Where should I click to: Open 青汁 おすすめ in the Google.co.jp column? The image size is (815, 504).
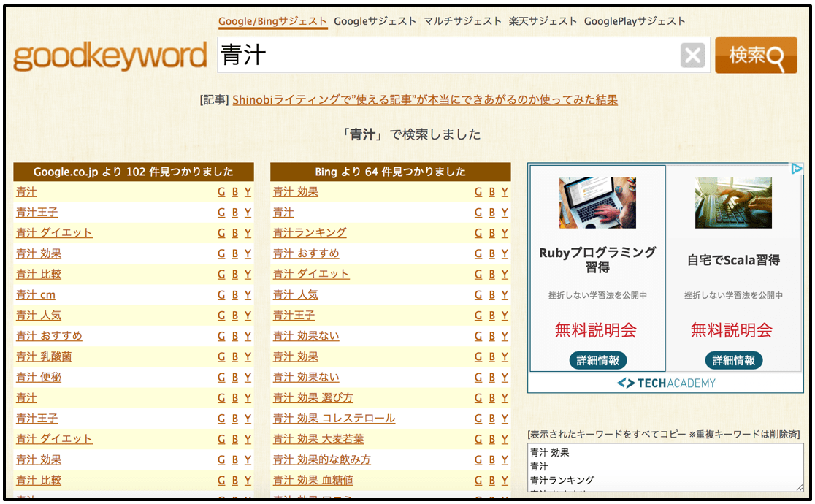[x=49, y=336]
